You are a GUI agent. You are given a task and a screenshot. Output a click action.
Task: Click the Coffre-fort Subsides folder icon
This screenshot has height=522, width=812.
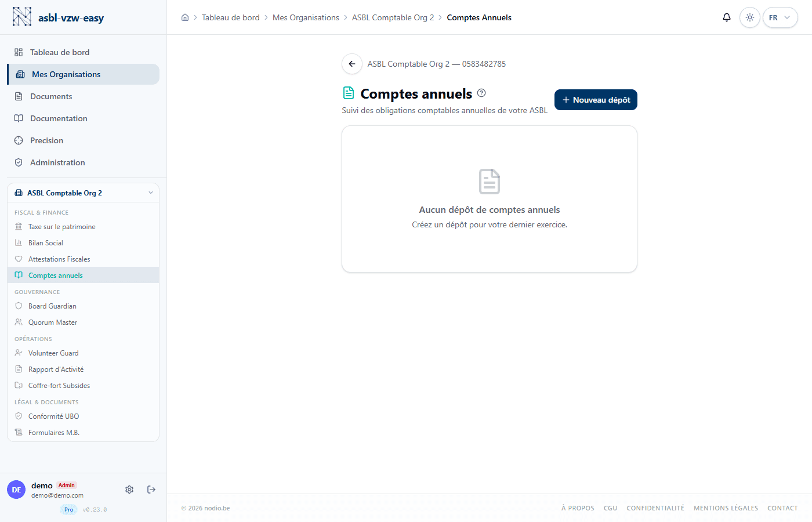point(19,386)
